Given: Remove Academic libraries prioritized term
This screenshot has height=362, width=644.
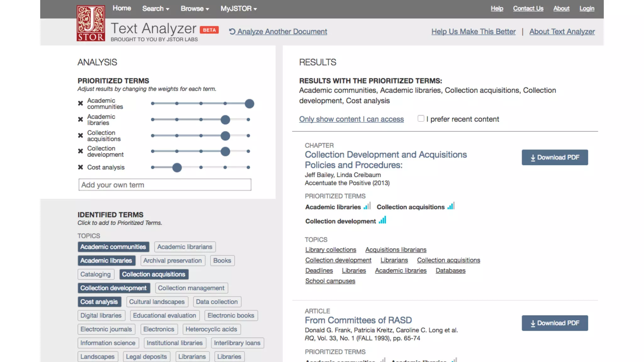Looking at the screenshot, I should click(80, 119).
